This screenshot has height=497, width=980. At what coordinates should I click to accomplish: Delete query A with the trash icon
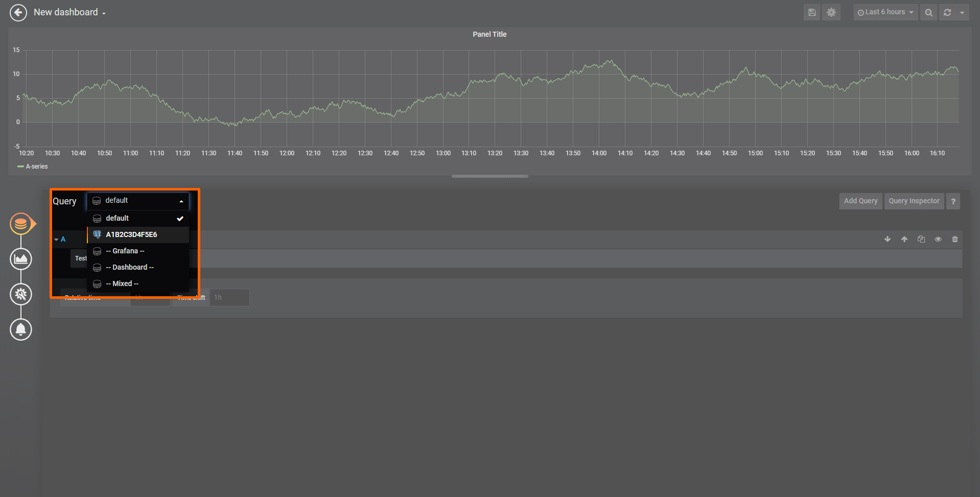955,239
